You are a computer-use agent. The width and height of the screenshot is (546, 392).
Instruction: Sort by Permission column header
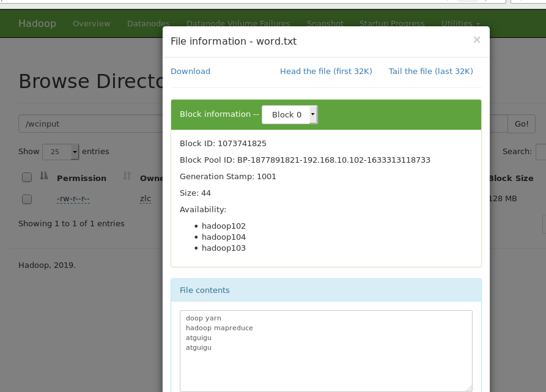coord(81,178)
